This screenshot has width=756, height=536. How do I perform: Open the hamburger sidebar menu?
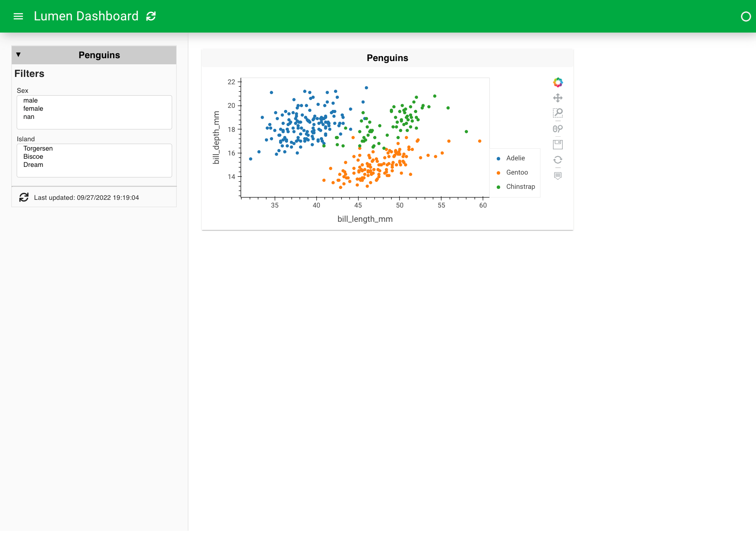(18, 16)
